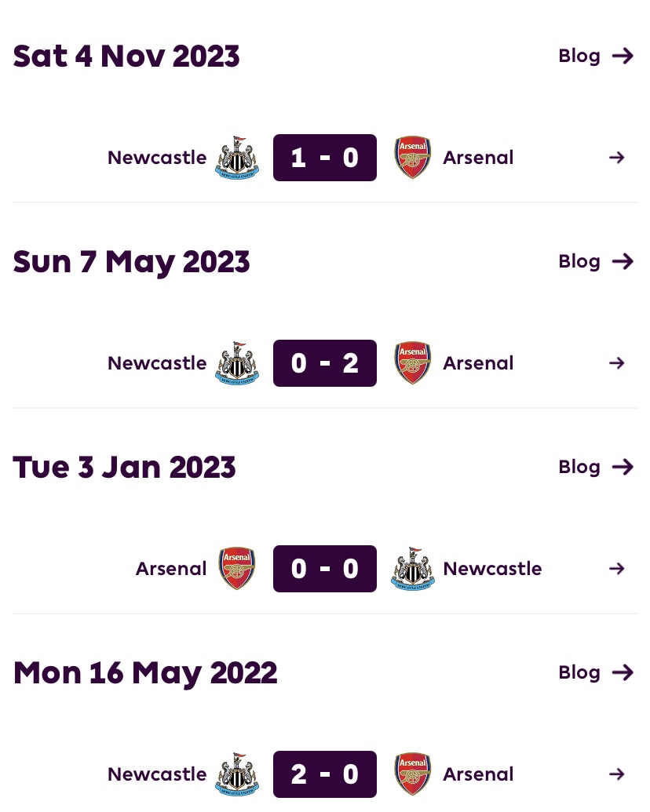Click Arsenal crest in 4 Nov 2023 match

[x=412, y=158]
